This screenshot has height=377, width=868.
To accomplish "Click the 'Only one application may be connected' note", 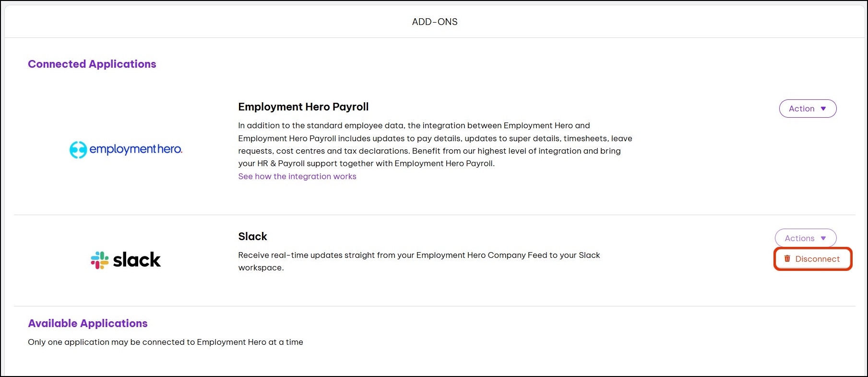I will pos(166,342).
